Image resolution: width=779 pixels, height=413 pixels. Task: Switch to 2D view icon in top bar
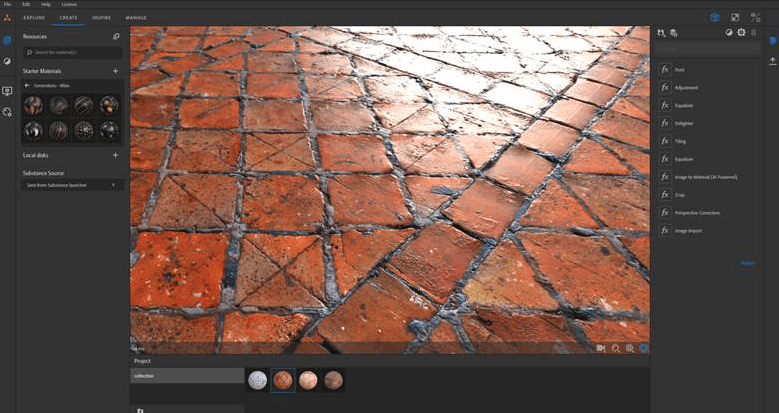[735, 17]
